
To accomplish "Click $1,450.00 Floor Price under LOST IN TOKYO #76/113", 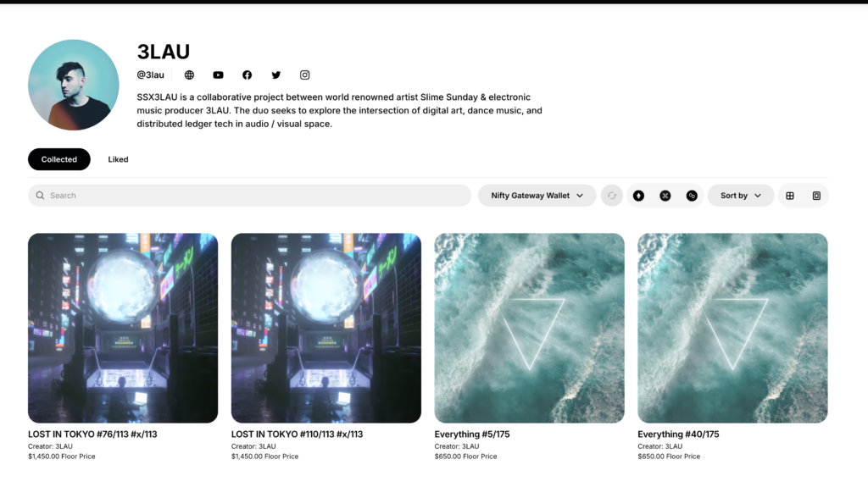I will [61, 457].
